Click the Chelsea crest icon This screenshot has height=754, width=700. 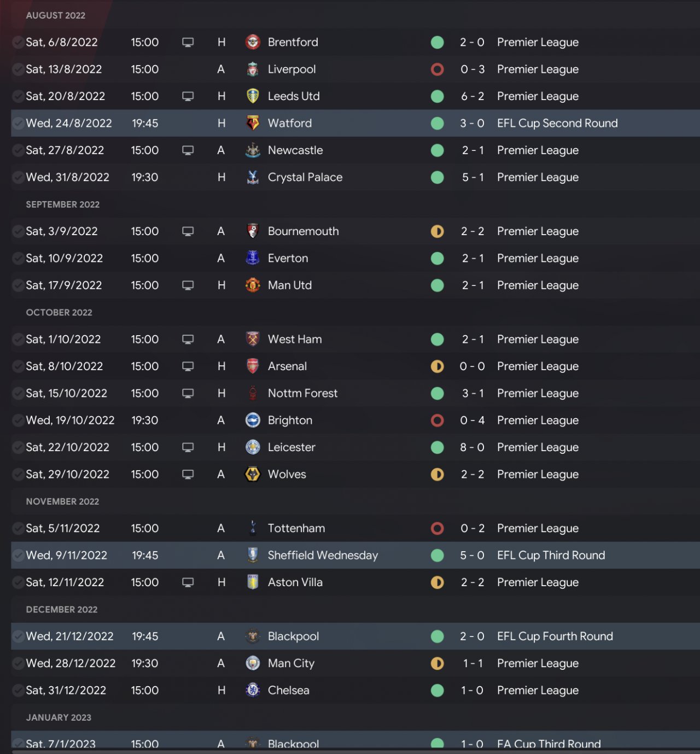253,690
